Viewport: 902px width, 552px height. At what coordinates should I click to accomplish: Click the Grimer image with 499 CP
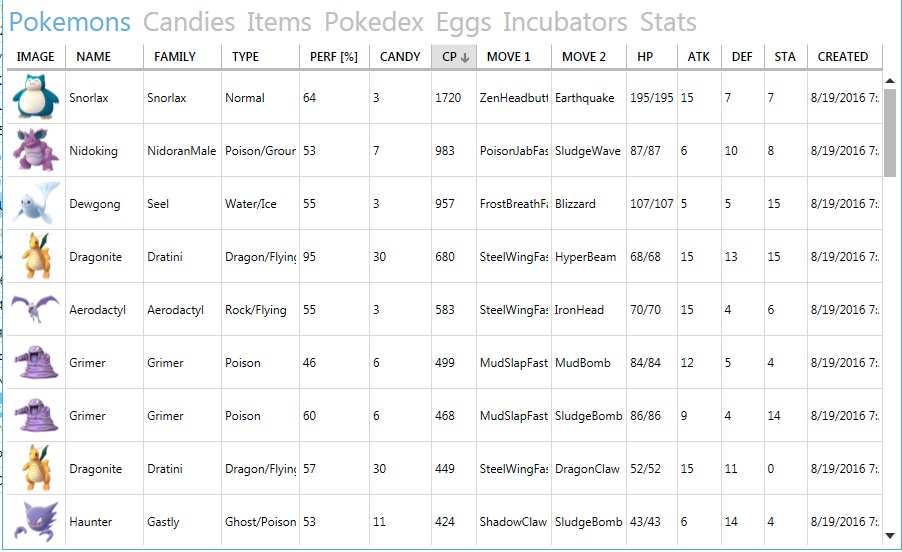[x=36, y=362]
